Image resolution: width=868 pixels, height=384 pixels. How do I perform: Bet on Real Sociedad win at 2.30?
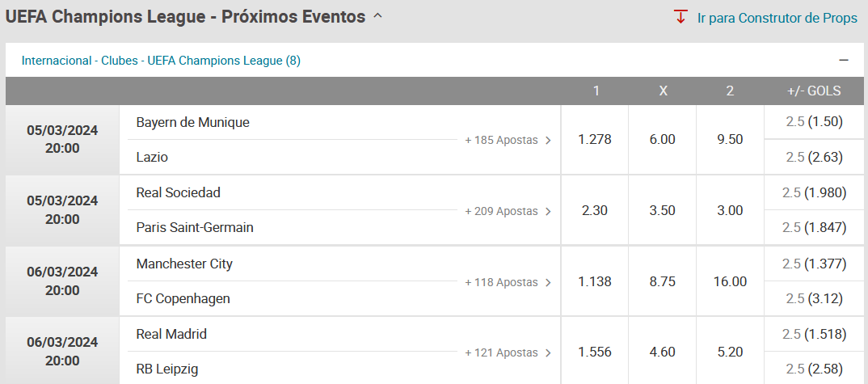click(x=595, y=210)
